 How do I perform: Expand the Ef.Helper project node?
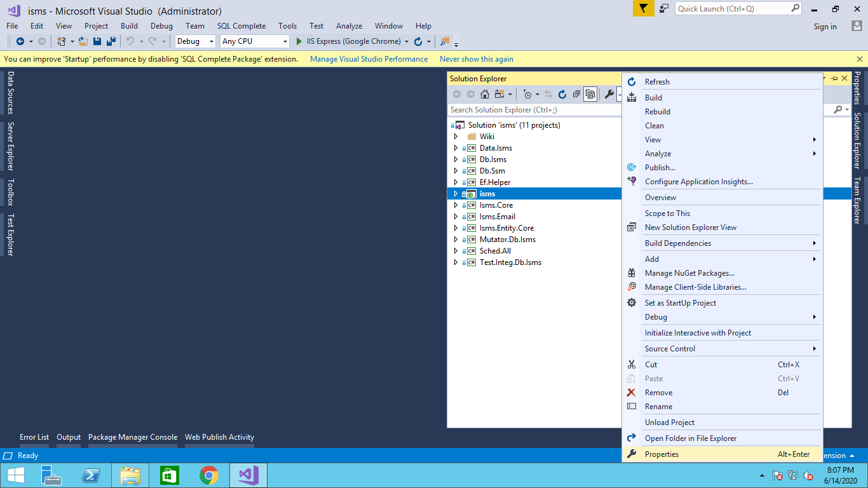pyautogui.click(x=456, y=182)
